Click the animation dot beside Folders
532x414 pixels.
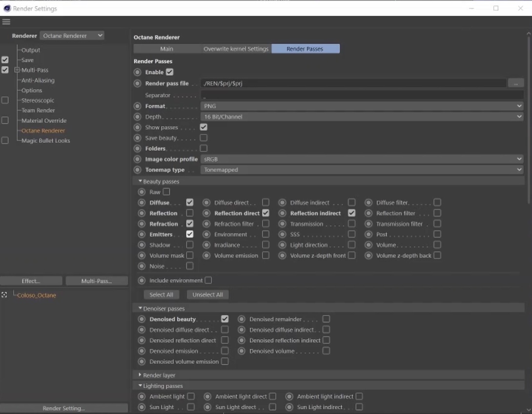[138, 149]
